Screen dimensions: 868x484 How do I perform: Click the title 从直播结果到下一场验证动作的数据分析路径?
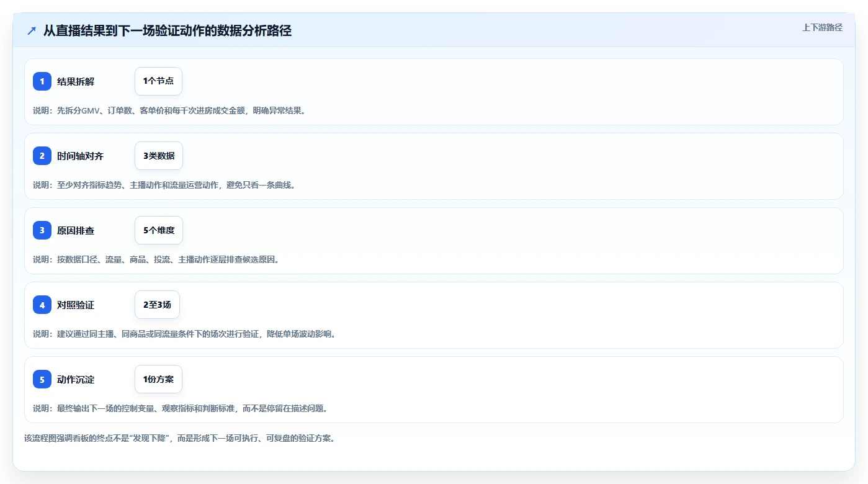(x=168, y=30)
